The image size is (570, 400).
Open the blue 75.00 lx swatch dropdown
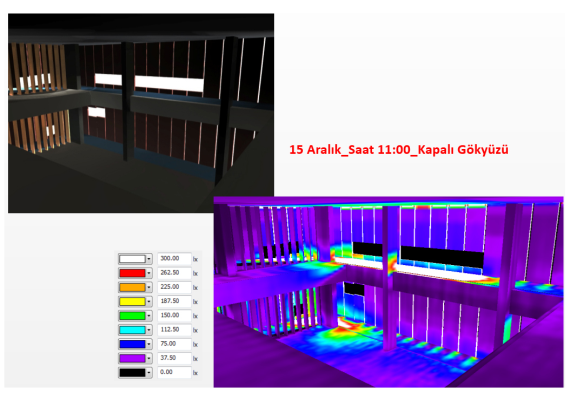[x=149, y=344]
